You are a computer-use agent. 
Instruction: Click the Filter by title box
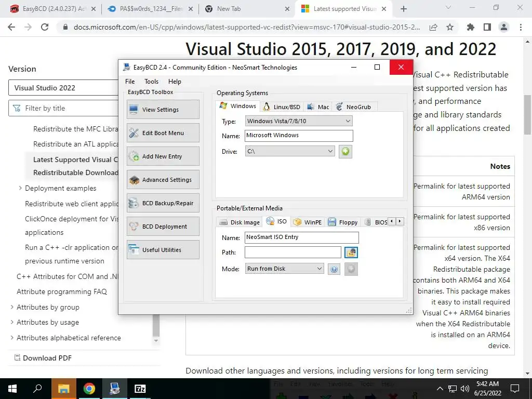pos(64,108)
